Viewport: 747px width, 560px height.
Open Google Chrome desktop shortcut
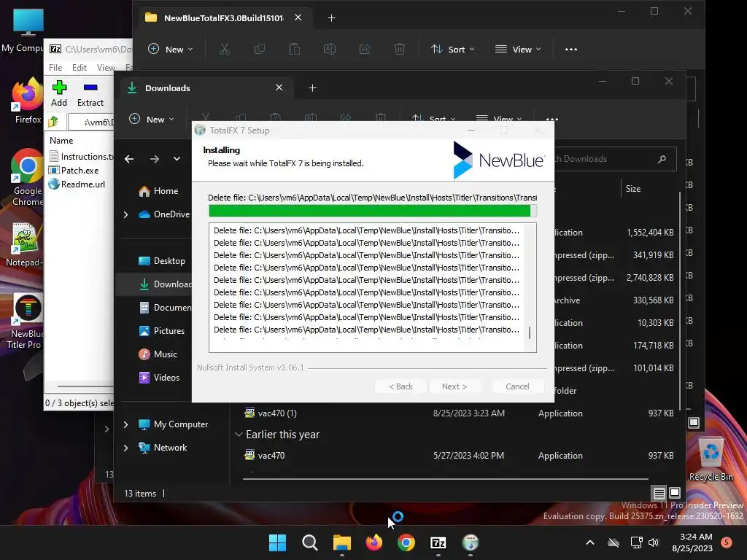click(x=28, y=178)
